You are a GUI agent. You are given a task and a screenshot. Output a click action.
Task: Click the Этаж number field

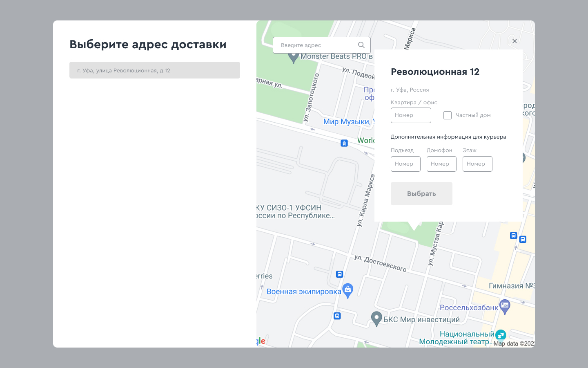pyautogui.click(x=477, y=164)
